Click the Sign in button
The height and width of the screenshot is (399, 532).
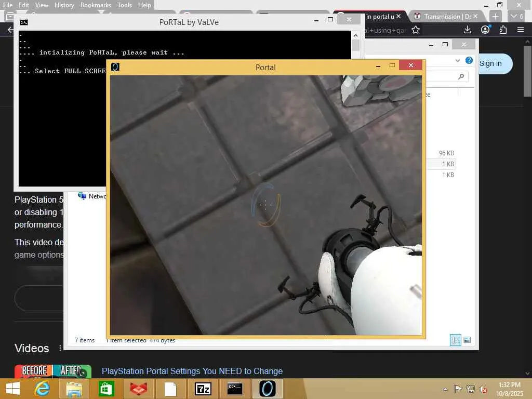(494, 63)
